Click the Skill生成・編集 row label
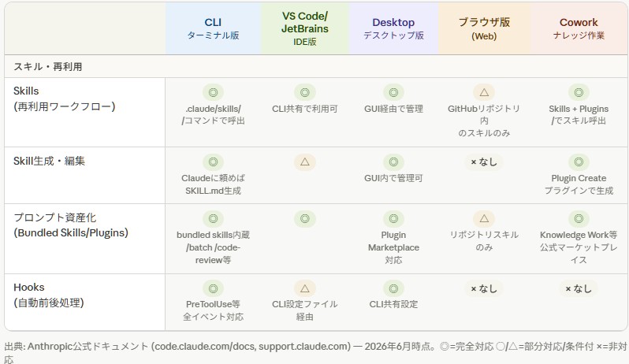629x364 pixels. point(49,162)
